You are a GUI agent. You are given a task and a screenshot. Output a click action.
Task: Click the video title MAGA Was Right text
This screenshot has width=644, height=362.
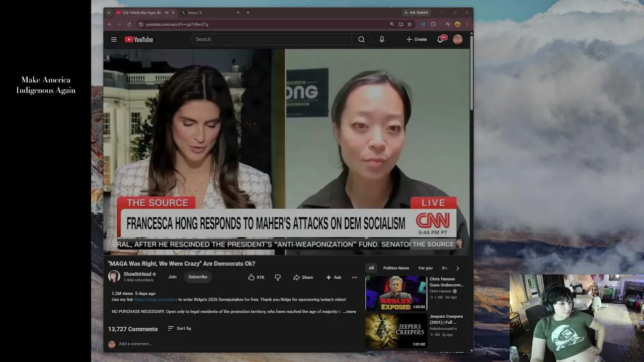coord(182,263)
